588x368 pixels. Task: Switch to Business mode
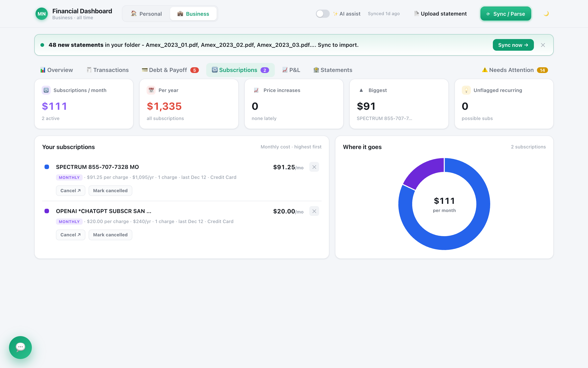pos(193,14)
